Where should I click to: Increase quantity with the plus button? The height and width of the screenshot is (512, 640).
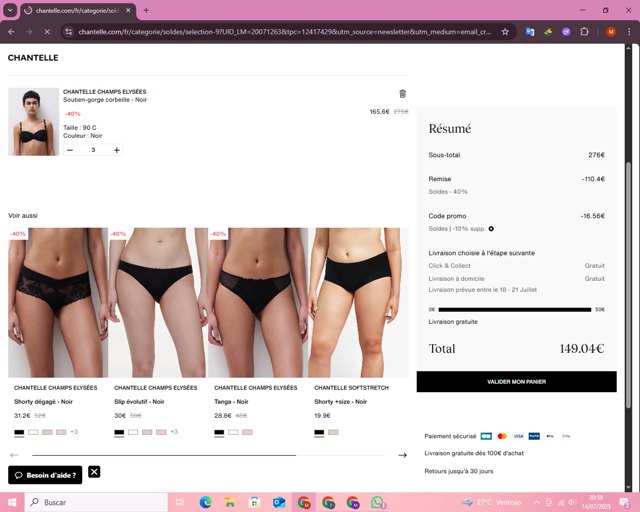tap(117, 150)
